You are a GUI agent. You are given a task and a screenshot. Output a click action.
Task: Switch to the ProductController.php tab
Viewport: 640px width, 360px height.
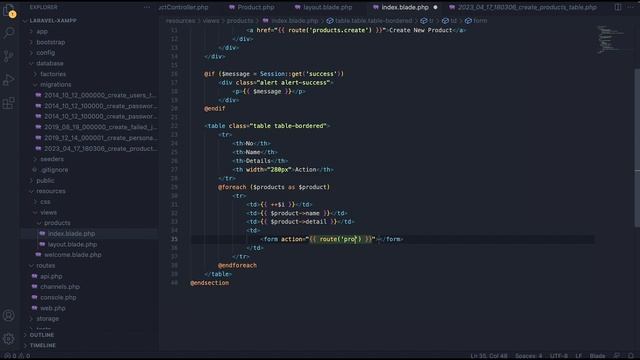click(184, 7)
